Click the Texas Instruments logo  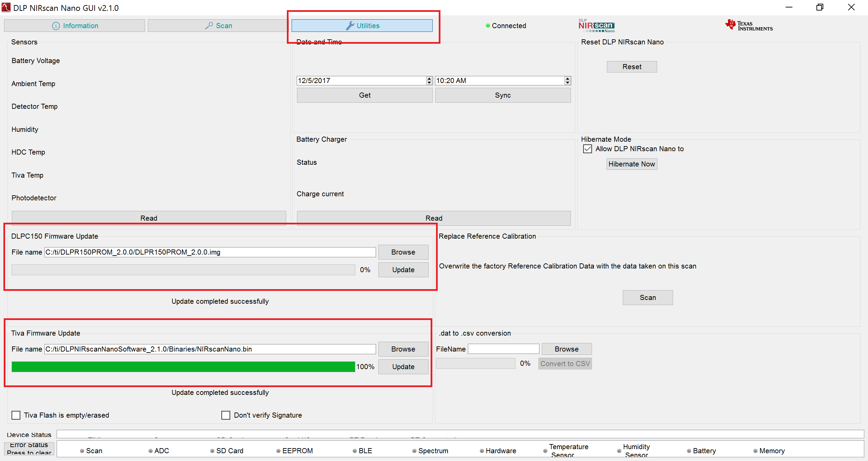coord(749,26)
